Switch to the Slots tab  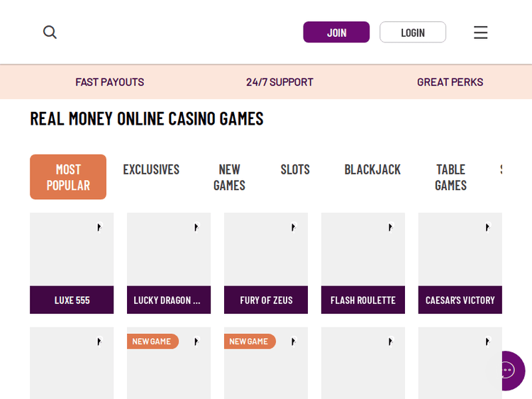(x=295, y=169)
